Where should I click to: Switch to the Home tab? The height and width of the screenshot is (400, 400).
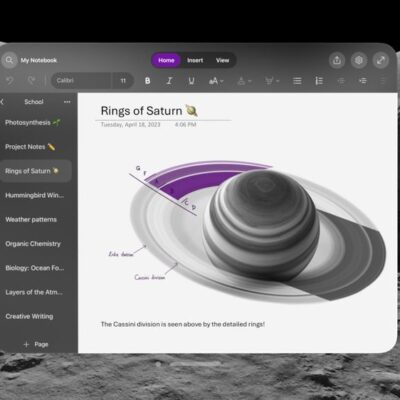166,60
